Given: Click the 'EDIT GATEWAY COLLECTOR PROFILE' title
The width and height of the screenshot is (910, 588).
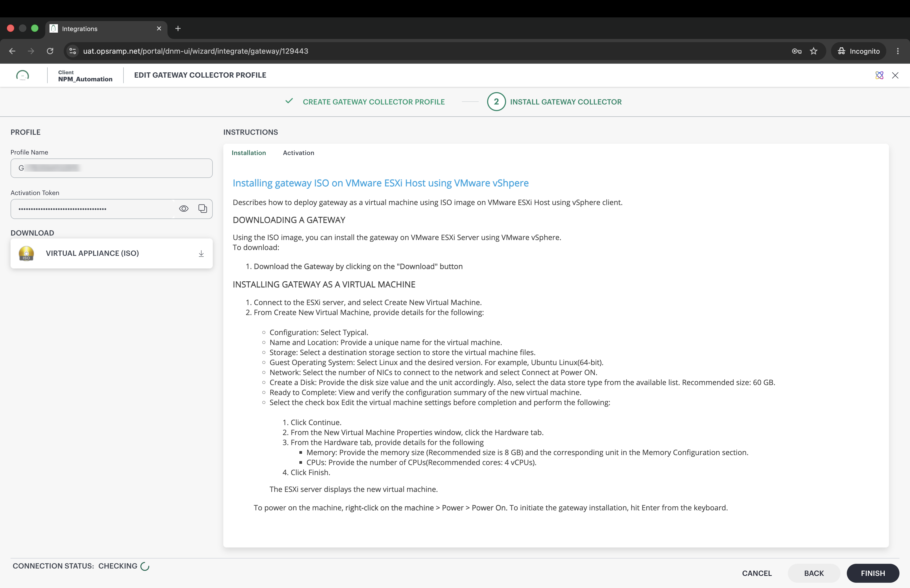Looking at the screenshot, I should tap(200, 75).
